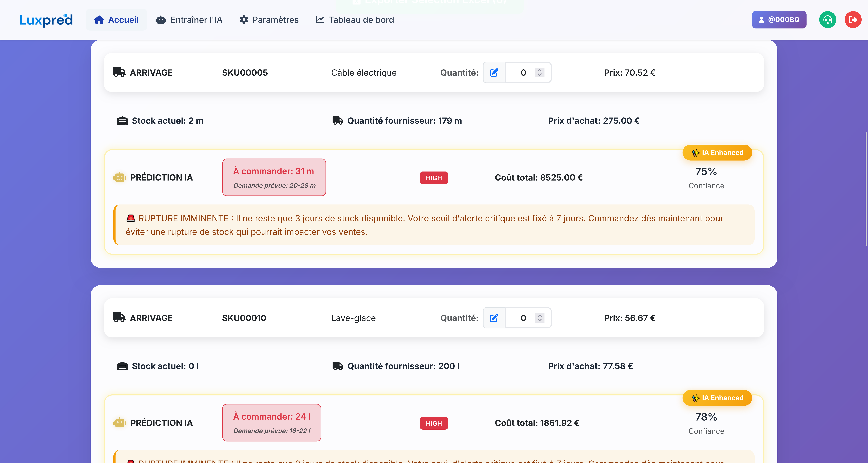The width and height of the screenshot is (868, 463).
Task: Click the IA Enhanced badge for Lave-glace
Action: point(717,398)
